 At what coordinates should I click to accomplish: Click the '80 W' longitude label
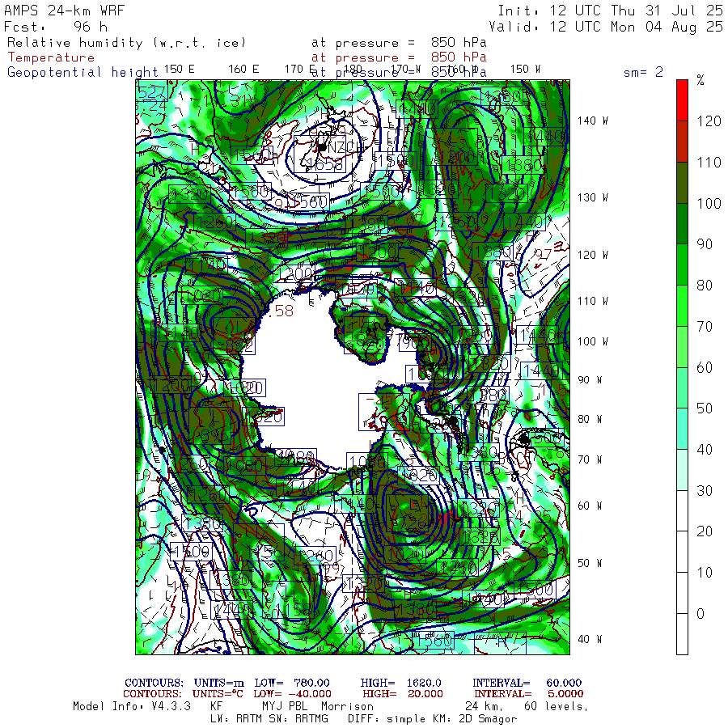[590, 419]
